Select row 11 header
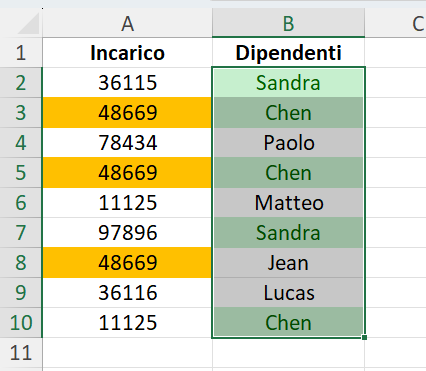426x371 pixels. (x=21, y=352)
